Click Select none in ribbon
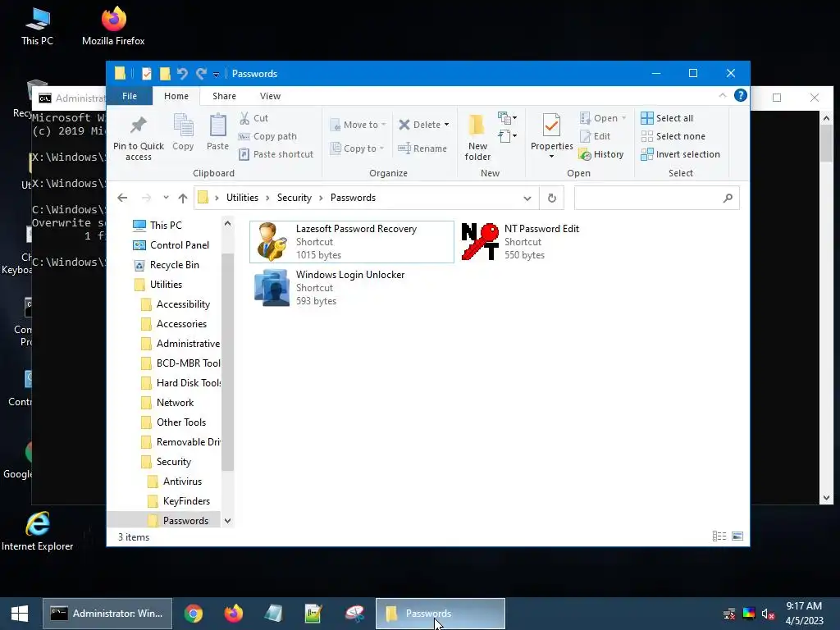840x630 pixels. click(673, 136)
